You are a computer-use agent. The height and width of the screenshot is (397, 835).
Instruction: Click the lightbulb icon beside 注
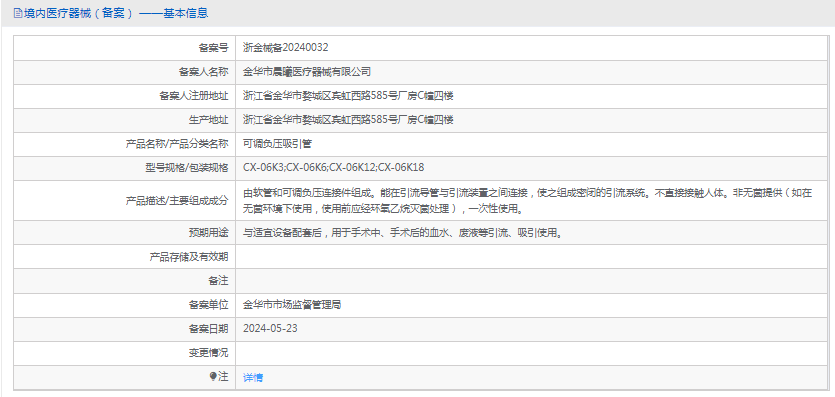[x=214, y=376]
